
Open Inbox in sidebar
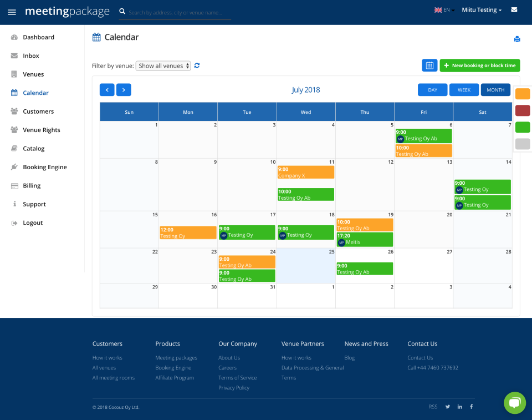(x=31, y=55)
